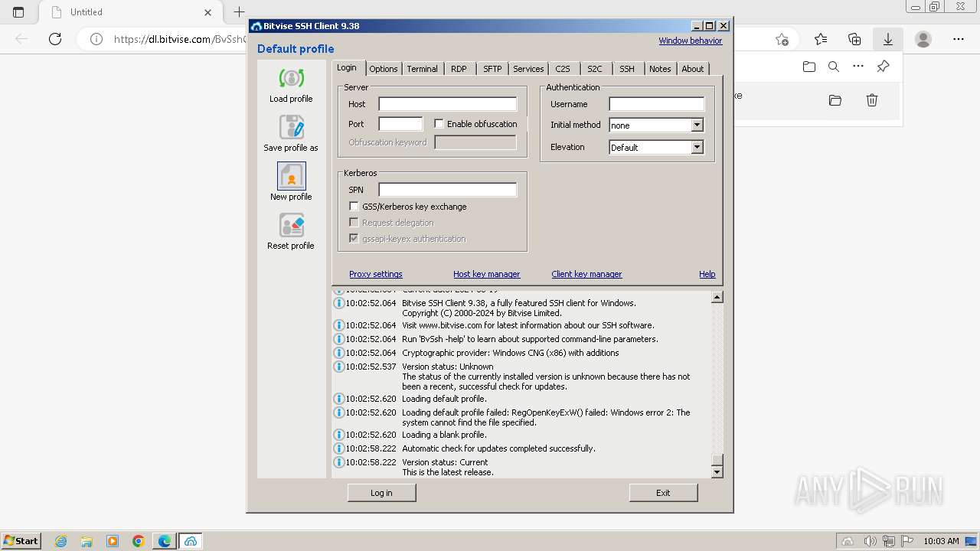Toggle Request delegation checkbox

[x=354, y=222]
